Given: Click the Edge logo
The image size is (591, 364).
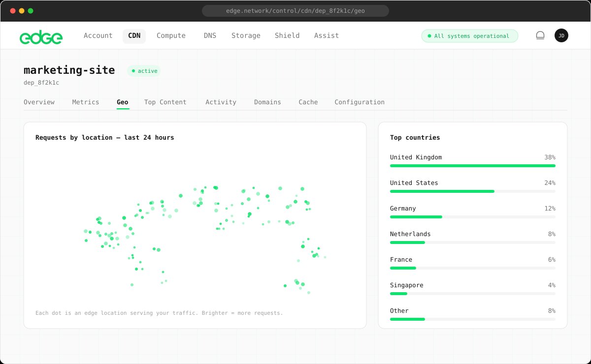Looking at the screenshot, I should tap(41, 36).
